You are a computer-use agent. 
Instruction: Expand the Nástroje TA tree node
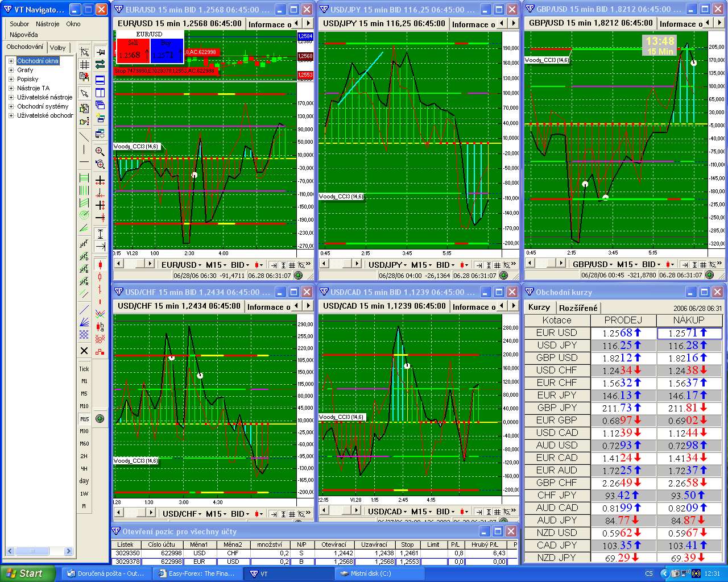click(11, 88)
